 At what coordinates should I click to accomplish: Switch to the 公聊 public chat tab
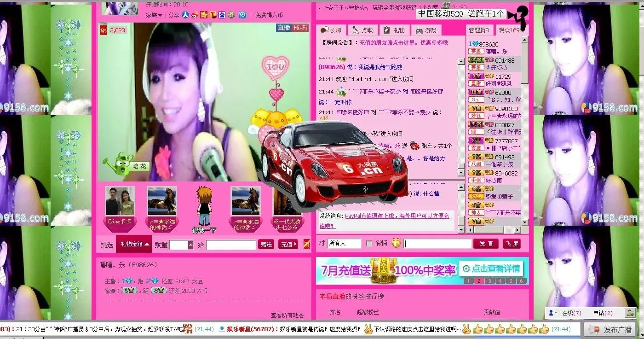click(x=331, y=30)
